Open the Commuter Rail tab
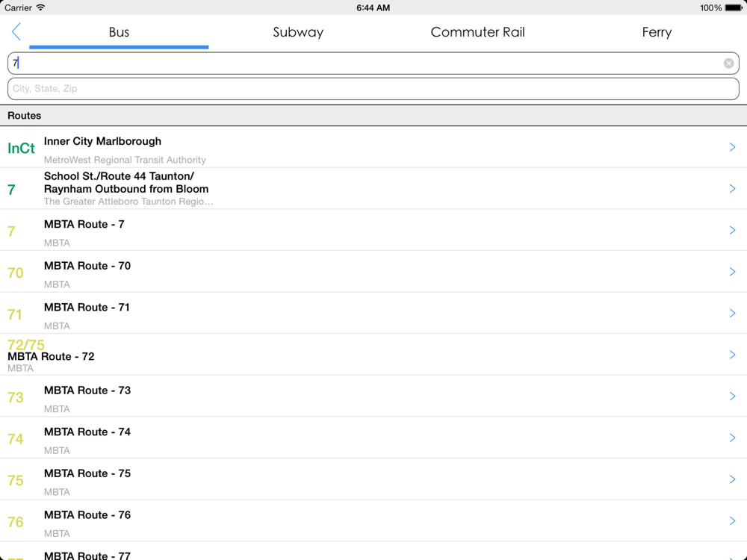The height and width of the screenshot is (560, 747). click(x=477, y=32)
